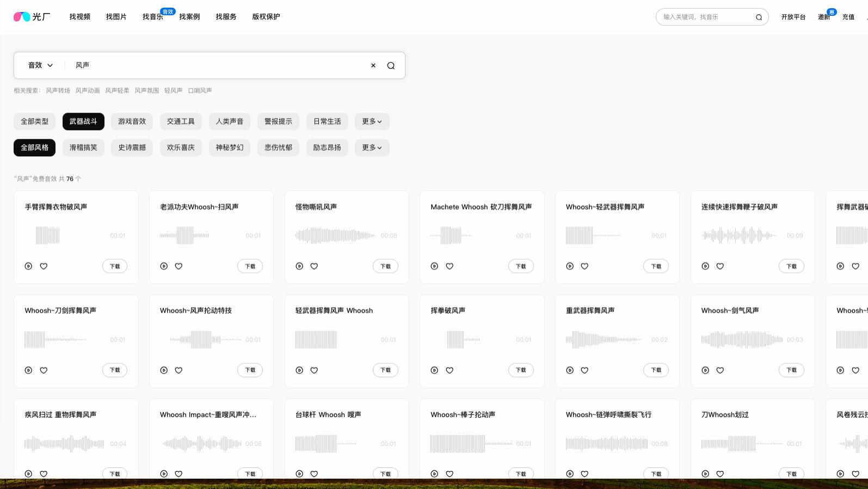Viewport: 868px width, 489px height.
Task: Clear the 风声 search text
Action: pyautogui.click(x=373, y=65)
